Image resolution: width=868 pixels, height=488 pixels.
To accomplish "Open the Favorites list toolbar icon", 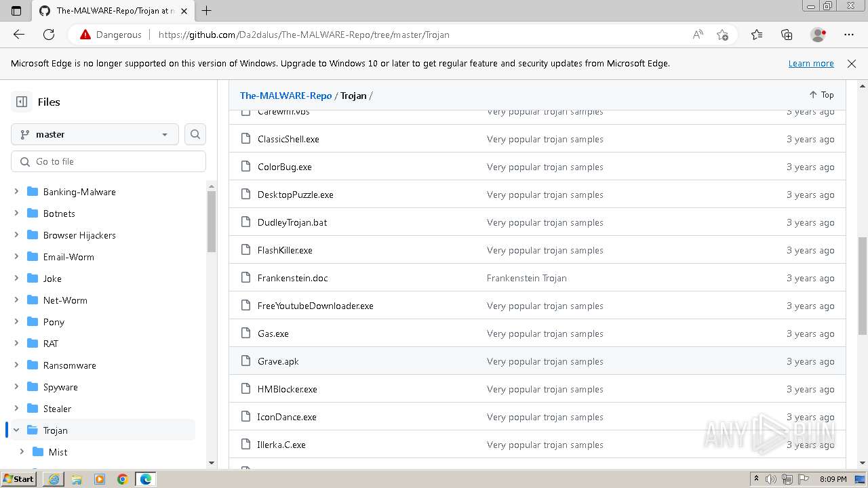I will [757, 35].
